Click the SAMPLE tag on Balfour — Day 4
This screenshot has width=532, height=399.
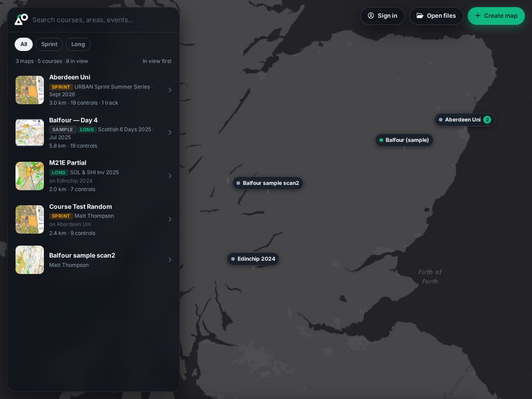(63, 129)
